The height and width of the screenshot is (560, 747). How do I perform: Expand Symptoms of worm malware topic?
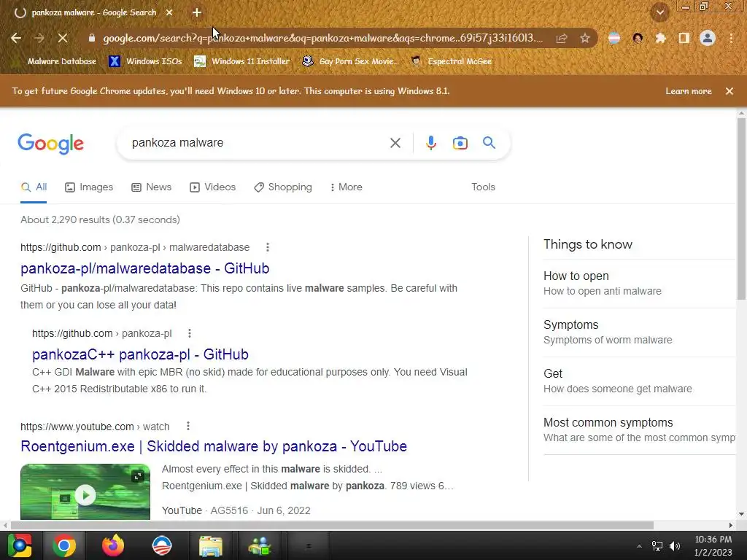[x=639, y=332]
